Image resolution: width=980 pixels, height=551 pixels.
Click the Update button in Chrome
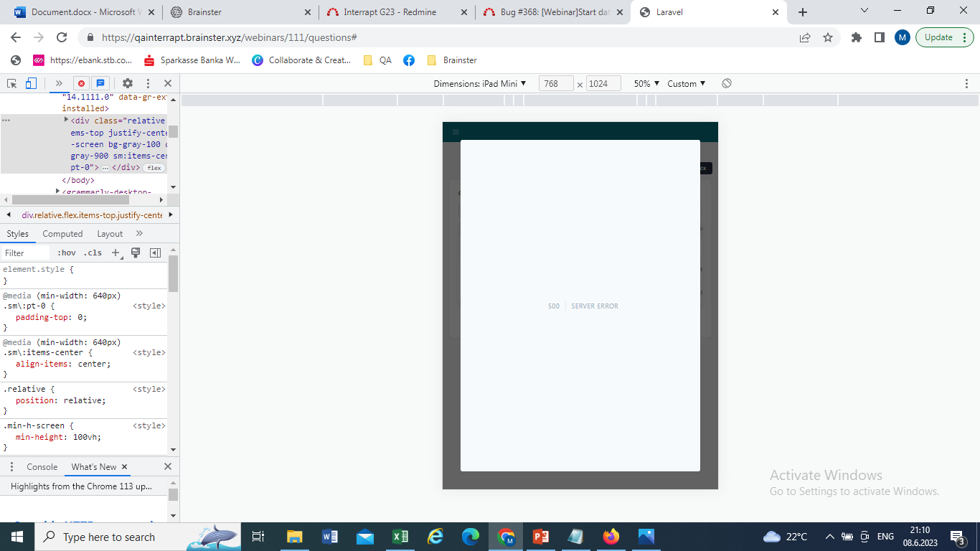[x=938, y=37]
